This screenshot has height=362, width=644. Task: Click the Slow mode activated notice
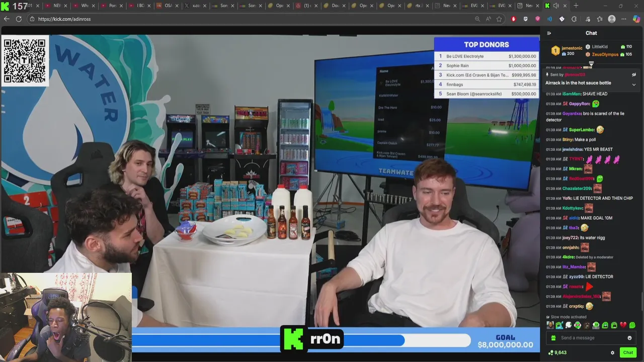(566, 317)
